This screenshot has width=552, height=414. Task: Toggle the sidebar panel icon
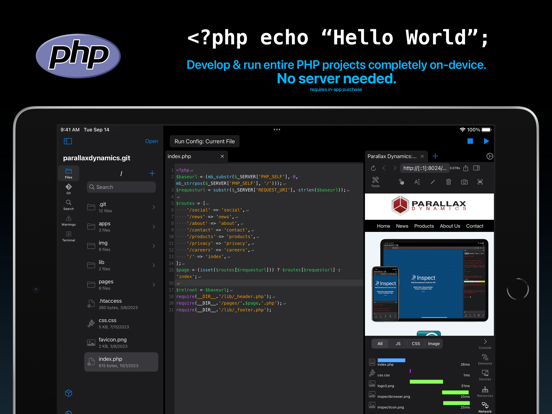pyautogui.click(x=68, y=141)
